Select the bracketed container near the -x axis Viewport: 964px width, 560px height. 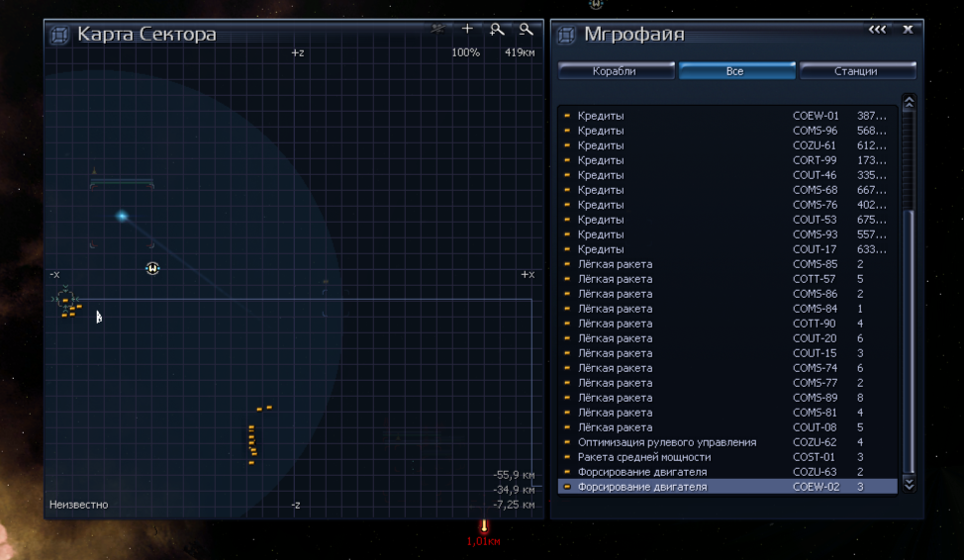point(65,300)
